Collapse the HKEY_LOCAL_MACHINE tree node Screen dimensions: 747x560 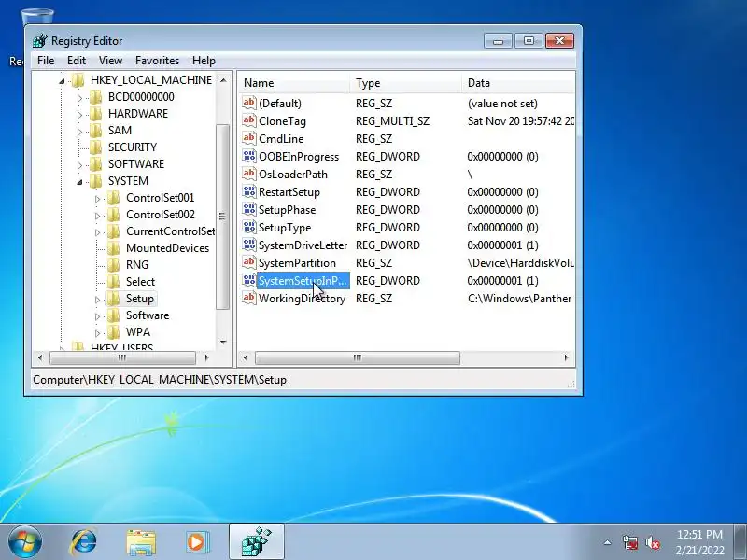click(62, 81)
